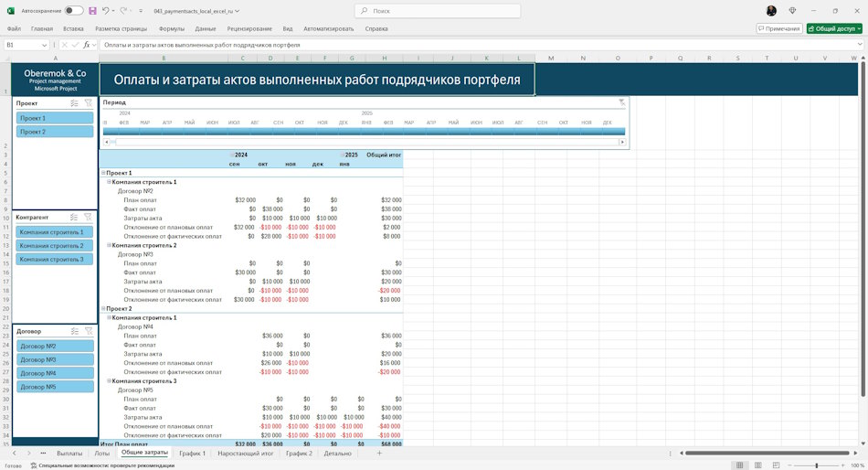Add a new sheet with the plus button

pyautogui.click(x=379, y=454)
